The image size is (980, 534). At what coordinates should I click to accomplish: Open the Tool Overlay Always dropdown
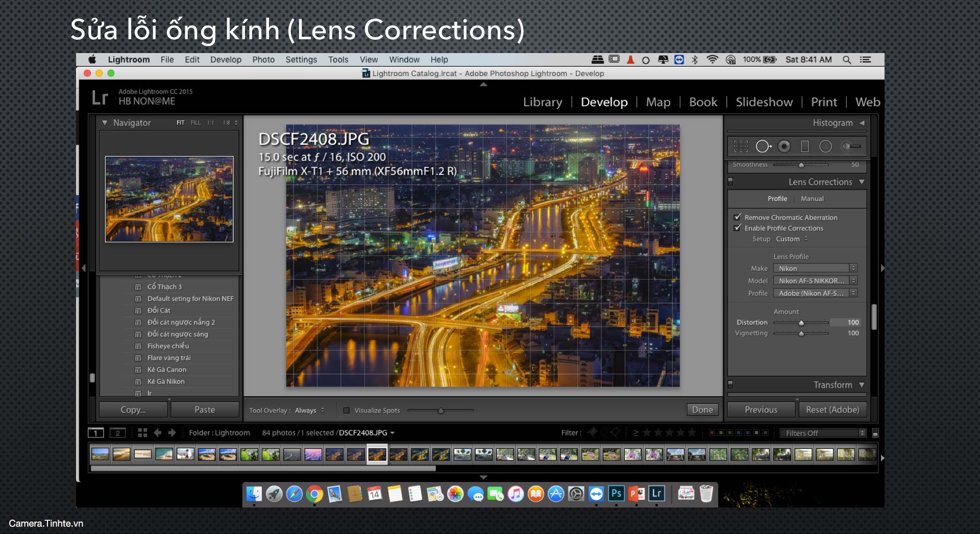pos(309,410)
